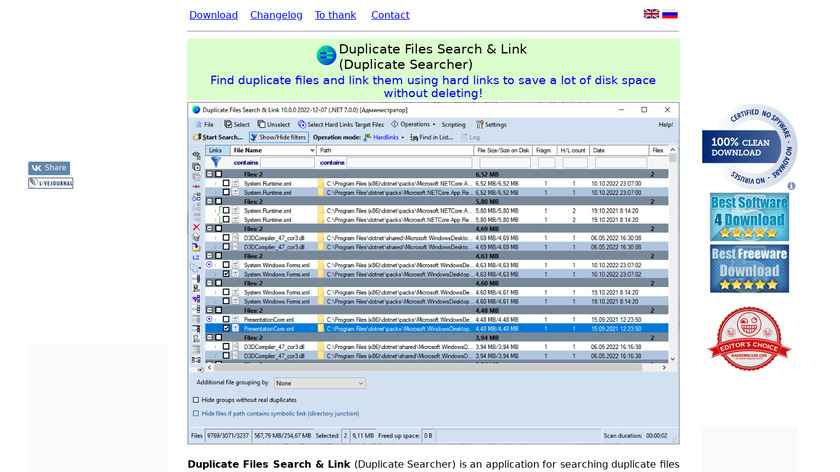Click the VK Share button

[x=49, y=168]
